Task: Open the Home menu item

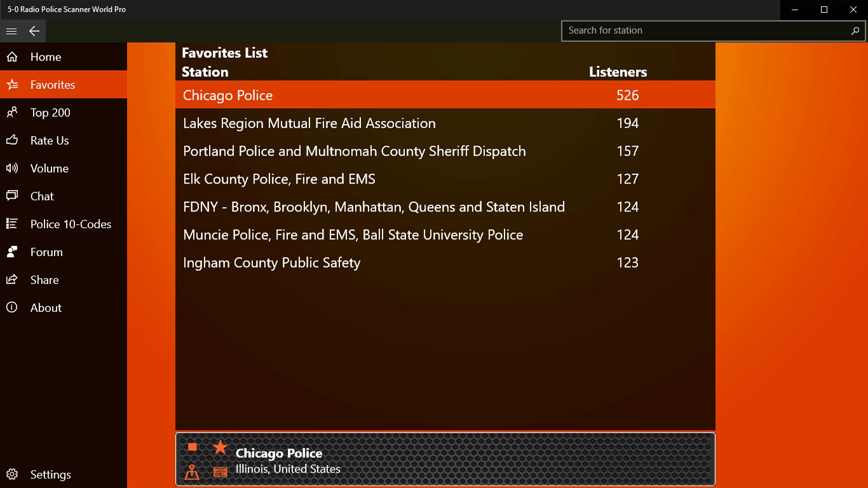Action: [64, 57]
